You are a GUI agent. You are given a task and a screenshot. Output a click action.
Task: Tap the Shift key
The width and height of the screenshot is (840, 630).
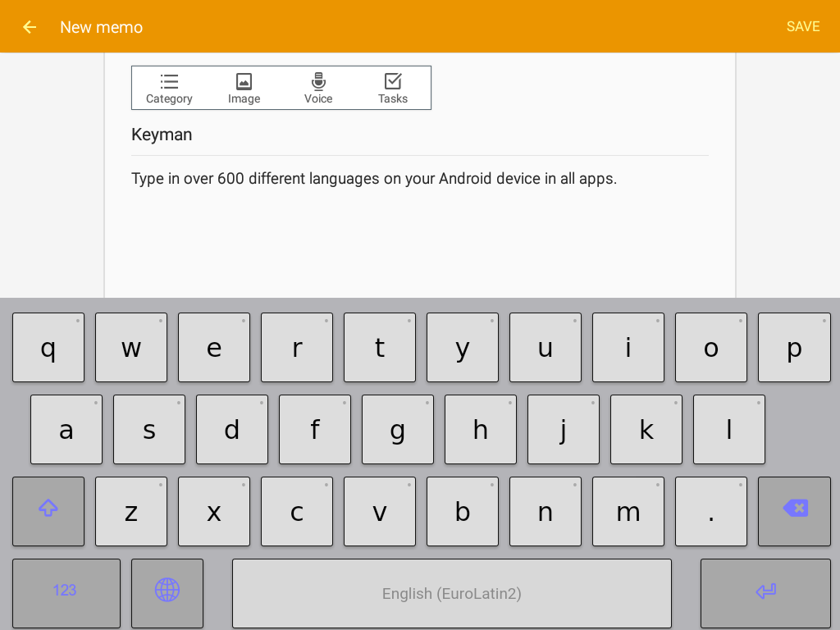48,511
